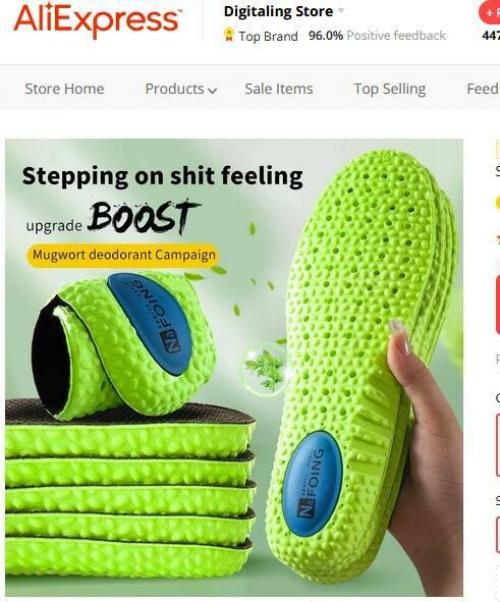Click the chevron next to Products
This screenshot has width=500, height=602.
tap(212, 91)
